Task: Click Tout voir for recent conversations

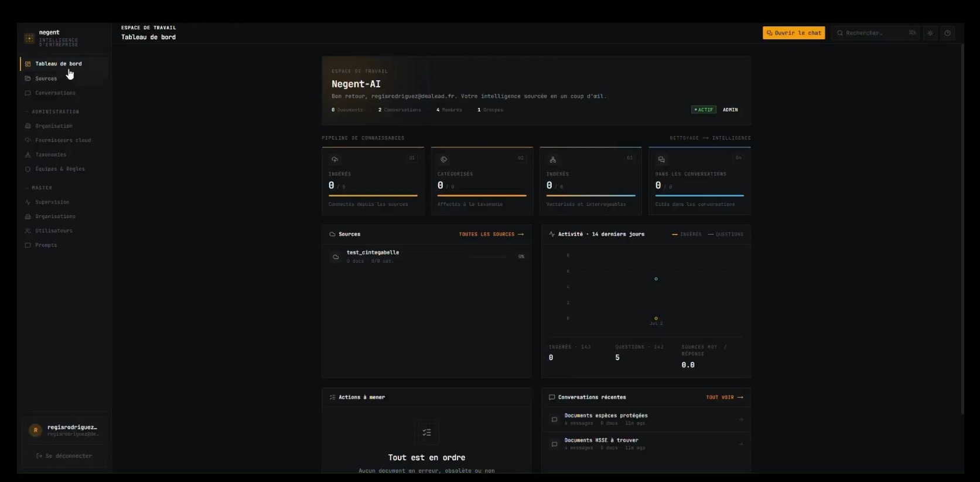Action: pyautogui.click(x=725, y=398)
